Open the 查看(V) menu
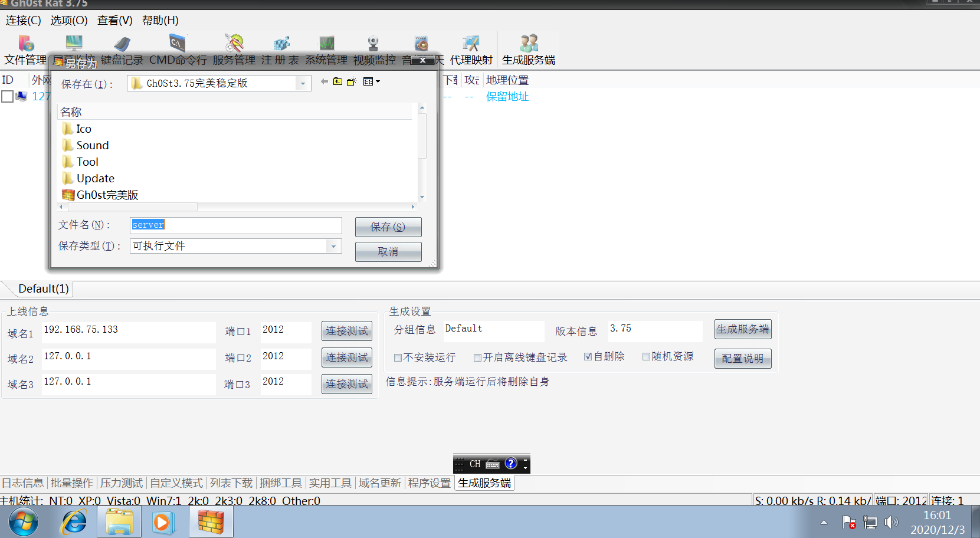This screenshot has width=980, height=538. [x=115, y=21]
